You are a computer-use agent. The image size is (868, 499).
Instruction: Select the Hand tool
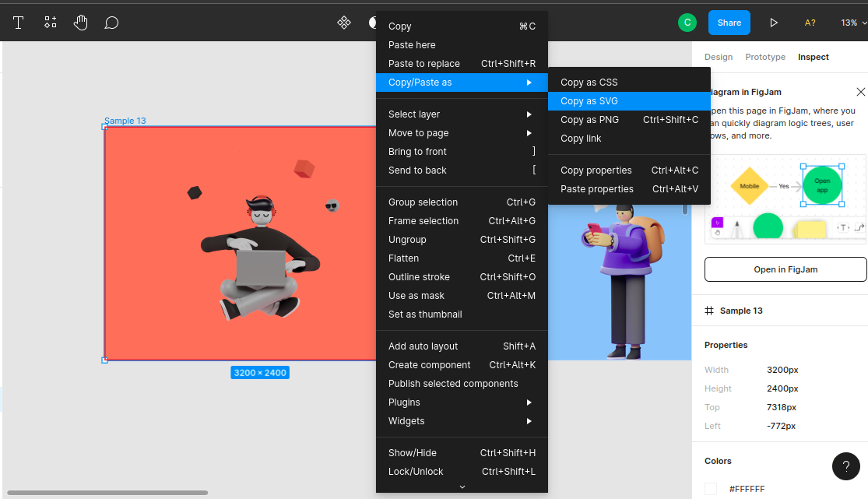coord(80,23)
